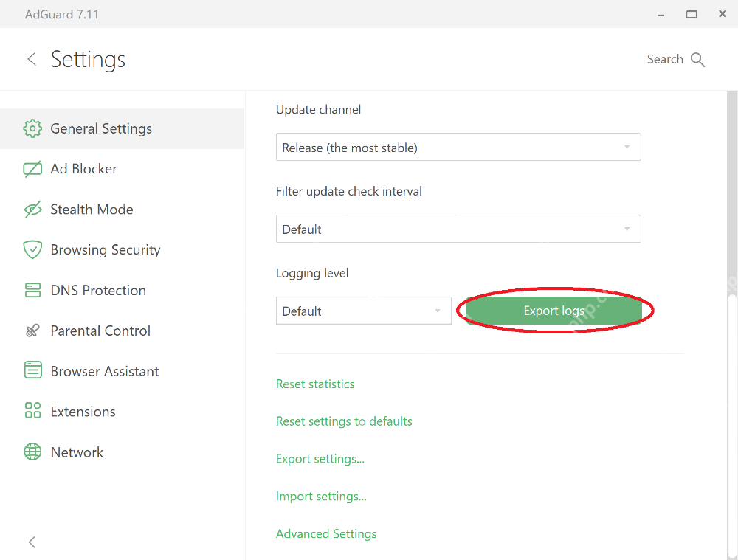The image size is (738, 560).
Task: Open General Settings section
Action: point(122,128)
